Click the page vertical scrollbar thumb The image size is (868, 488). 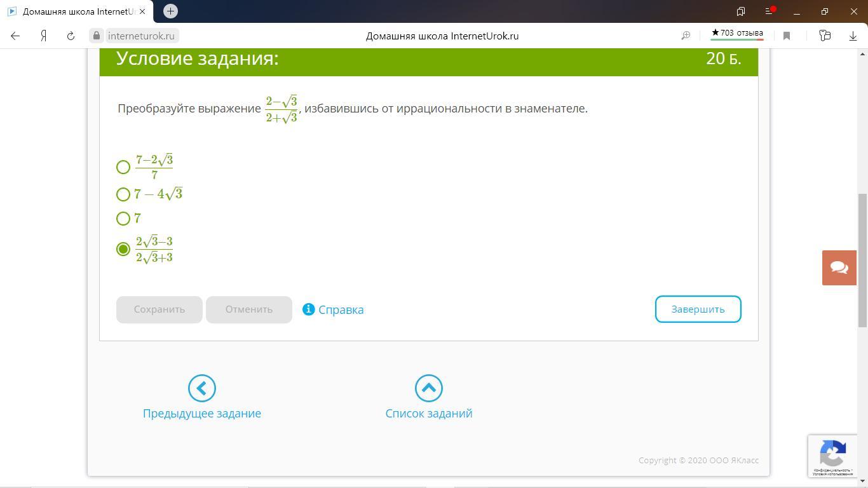(862, 261)
